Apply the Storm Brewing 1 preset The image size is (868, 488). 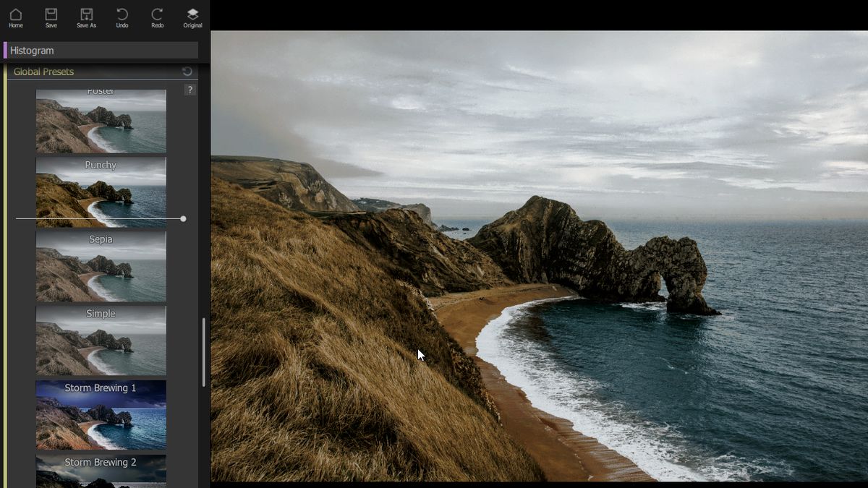tap(101, 415)
